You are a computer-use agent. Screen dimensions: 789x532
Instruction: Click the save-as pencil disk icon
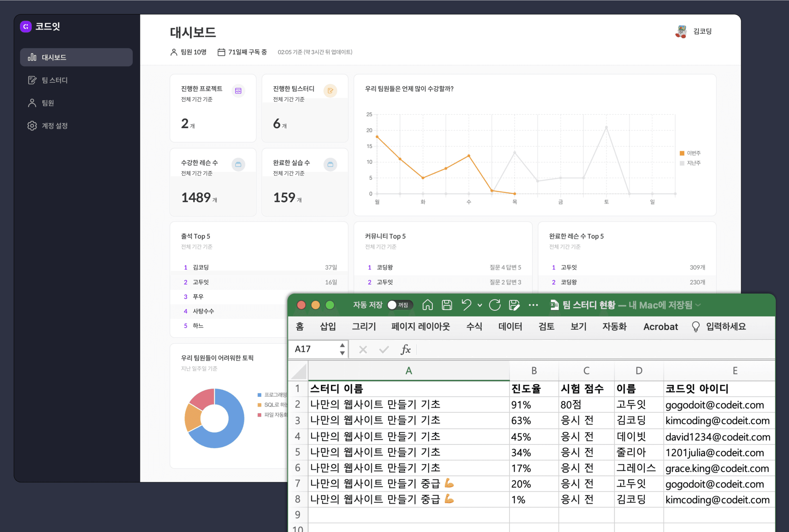click(514, 305)
